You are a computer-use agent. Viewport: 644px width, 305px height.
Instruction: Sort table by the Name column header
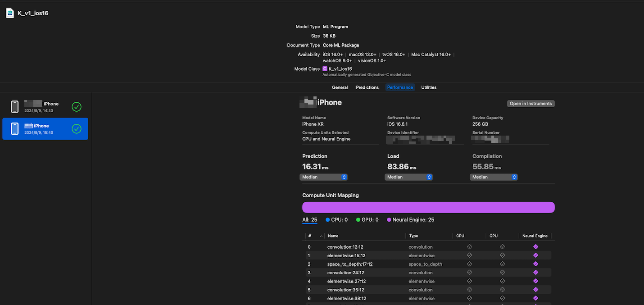coord(333,236)
